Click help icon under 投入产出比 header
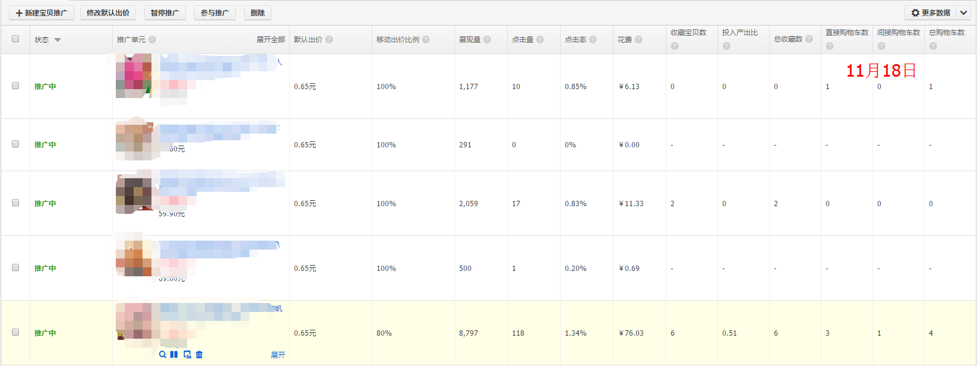980x366 pixels. click(726, 46)
